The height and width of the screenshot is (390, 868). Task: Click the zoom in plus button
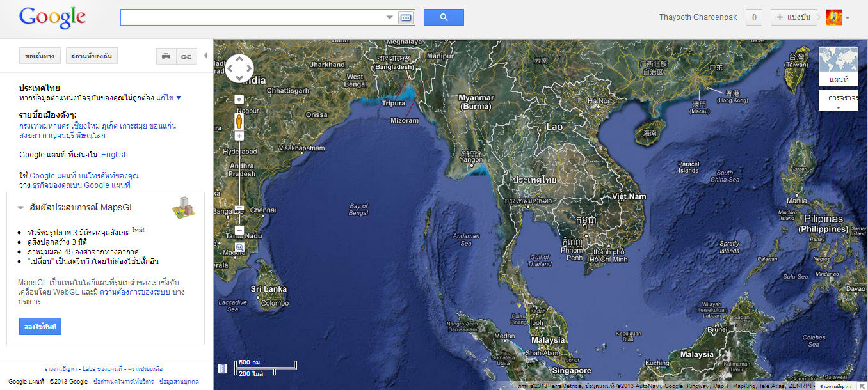tap(239, 136)
